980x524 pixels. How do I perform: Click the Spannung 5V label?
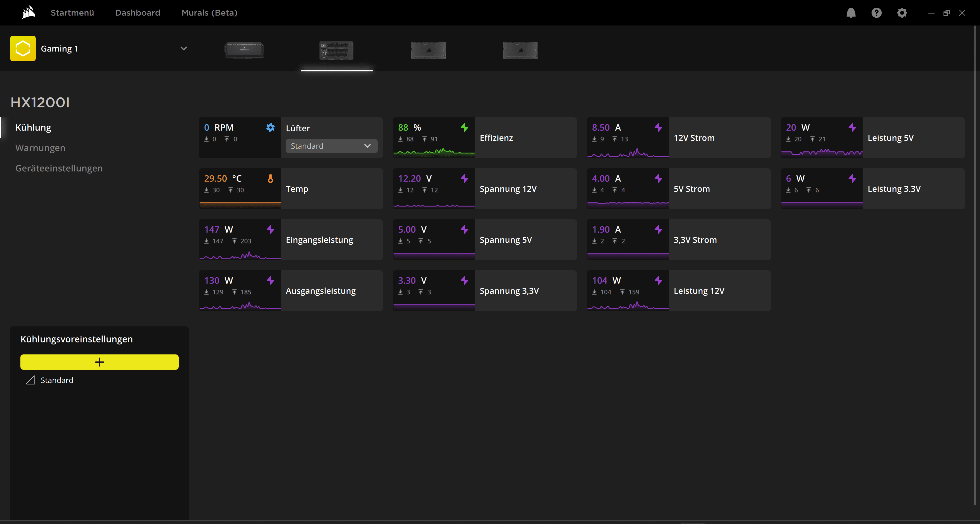[506, 240]
